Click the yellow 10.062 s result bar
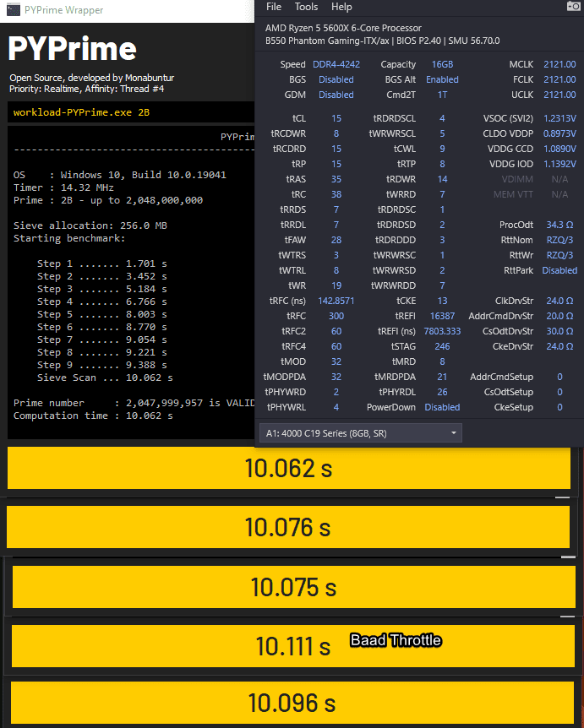The width and height of the screenshot is (584, 728). click(x=289, y=468)
